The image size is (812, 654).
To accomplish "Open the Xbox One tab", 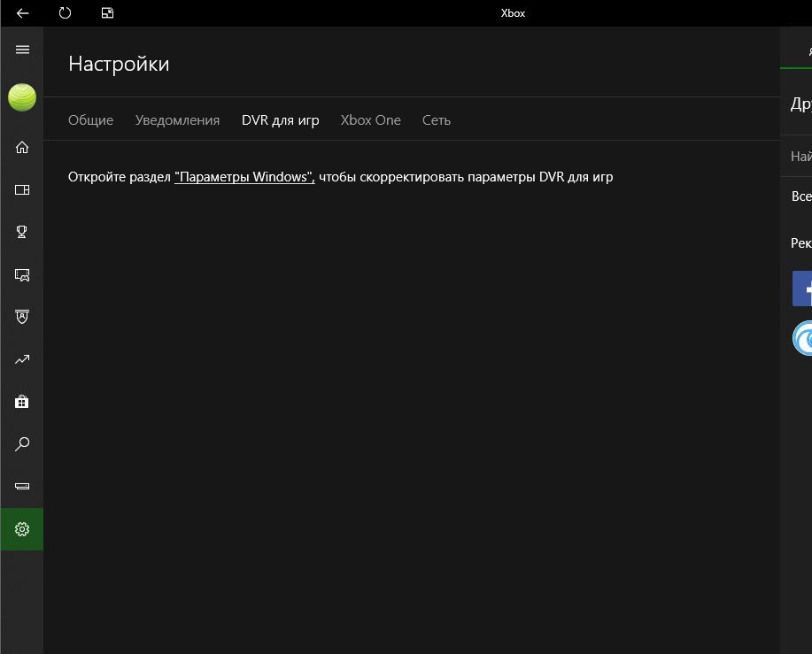I will click(x=371, y=120).
